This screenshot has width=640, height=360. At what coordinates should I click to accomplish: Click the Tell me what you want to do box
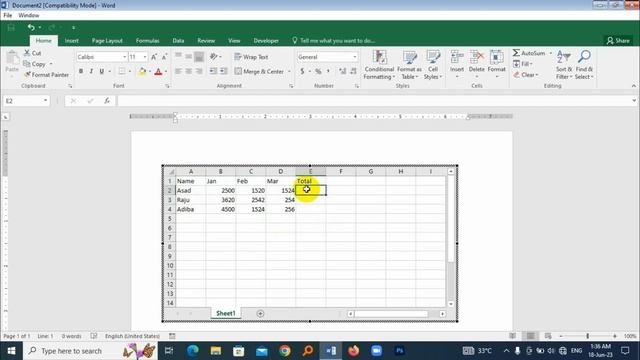(x=334, y=40)
